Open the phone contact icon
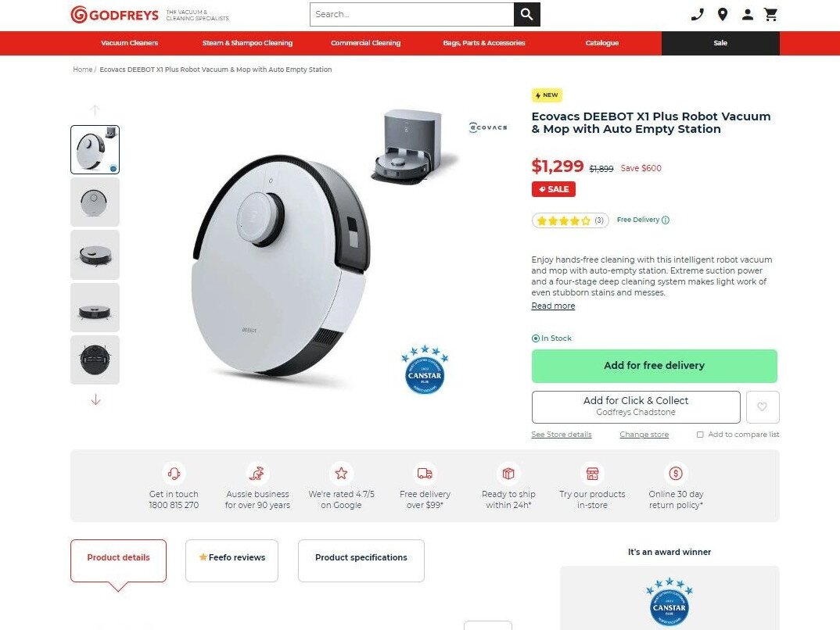 (x=697, y=14)
